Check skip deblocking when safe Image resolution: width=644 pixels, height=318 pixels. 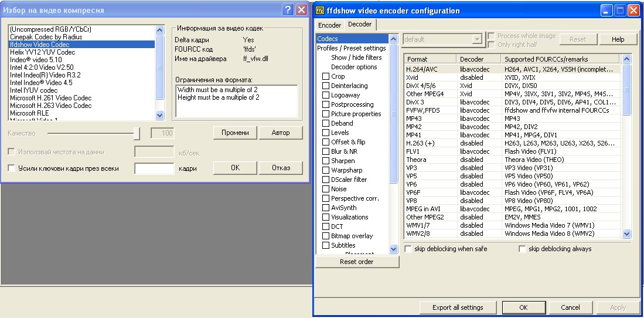(408, 249)
